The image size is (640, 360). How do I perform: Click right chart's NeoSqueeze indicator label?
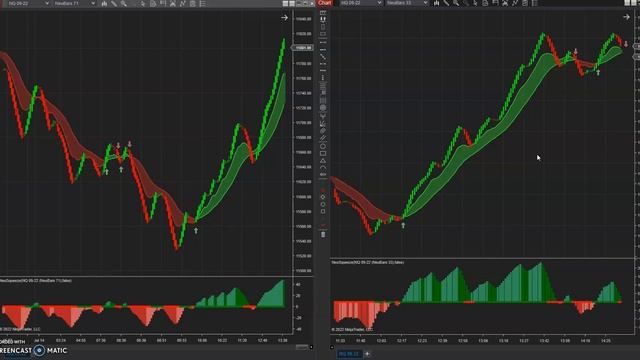pos(368,262)
